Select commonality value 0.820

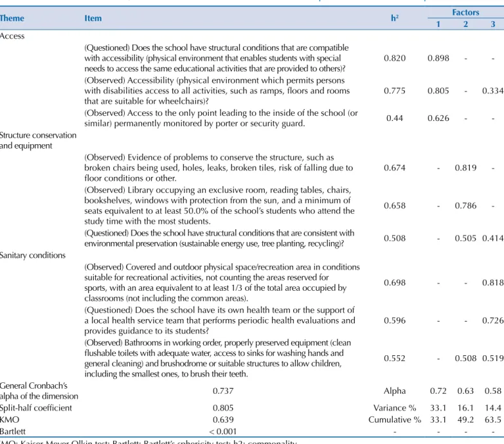pyautogui.click(x=395, y=58)
